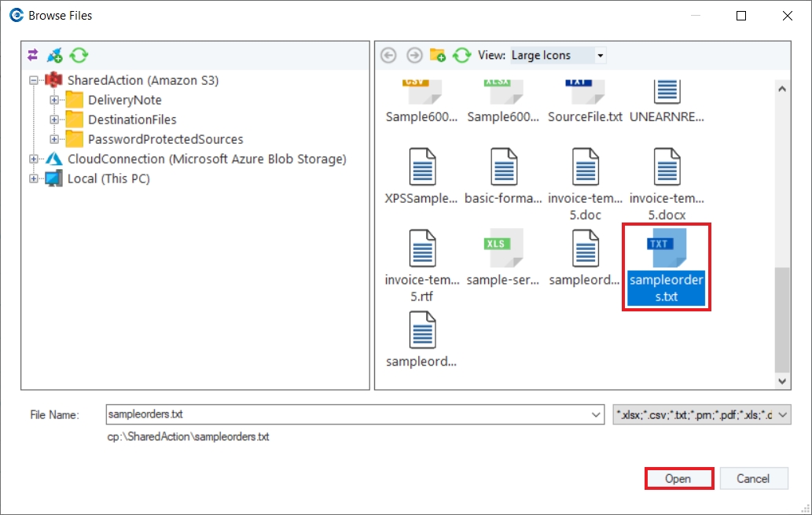Go back in file browser
This screenshot has height=515, width=812.
click(x=388, y=55)
